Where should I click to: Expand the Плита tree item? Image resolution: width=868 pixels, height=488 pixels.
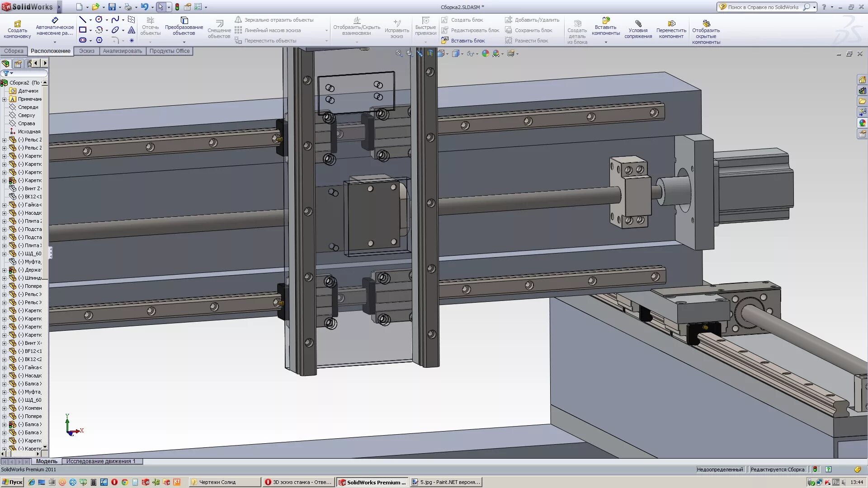click(5, 221)
